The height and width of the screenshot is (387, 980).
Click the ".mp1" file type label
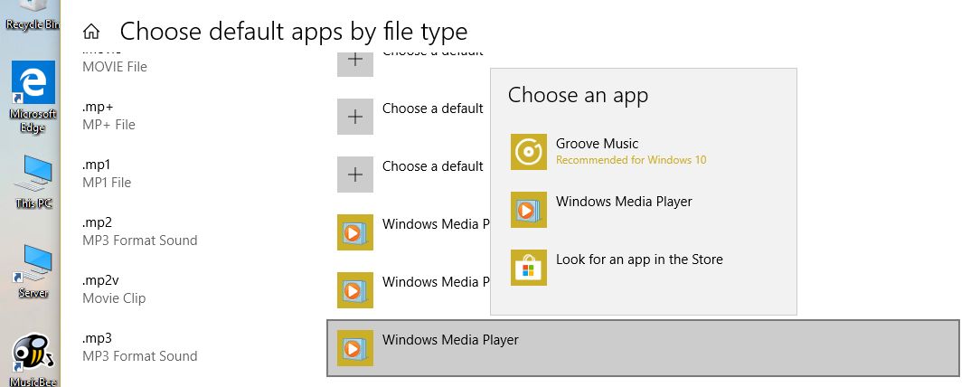click(x=96, y=165)
